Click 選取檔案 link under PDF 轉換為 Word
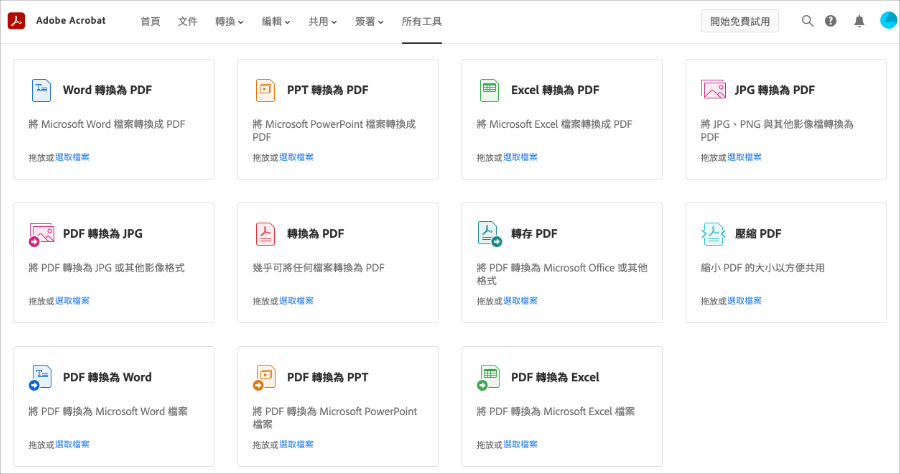 [72, 445]
